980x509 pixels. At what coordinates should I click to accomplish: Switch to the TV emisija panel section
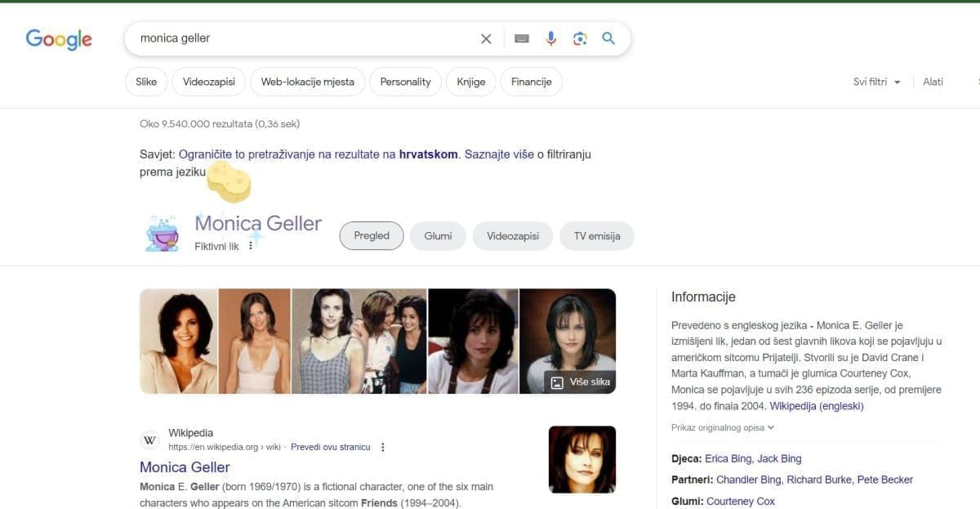click(x=595, y=235)
